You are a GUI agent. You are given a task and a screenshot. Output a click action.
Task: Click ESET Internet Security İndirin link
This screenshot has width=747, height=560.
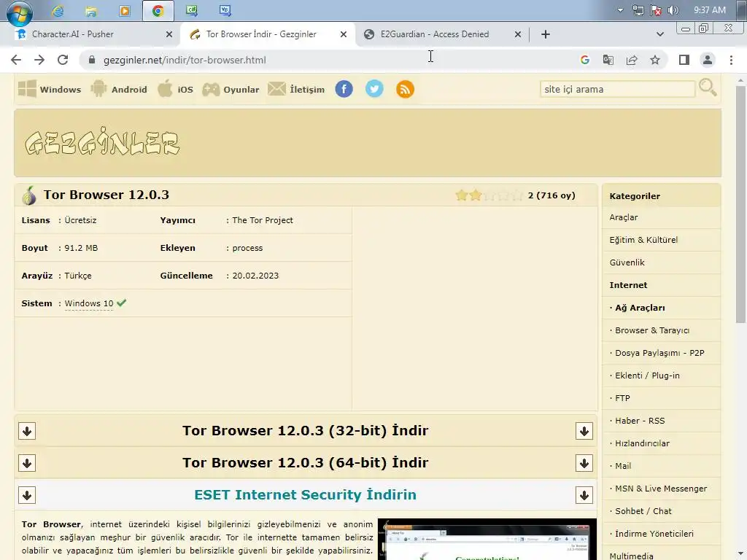[x=306, y=495]
